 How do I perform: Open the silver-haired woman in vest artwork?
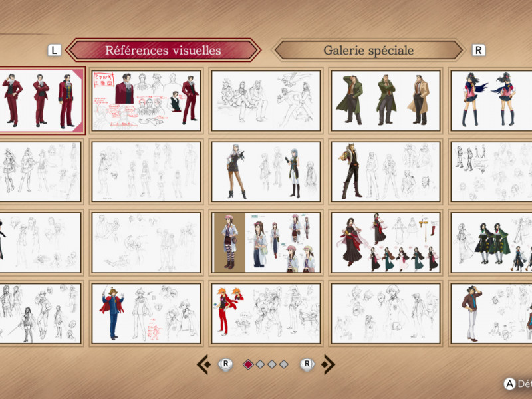[265, 172]
